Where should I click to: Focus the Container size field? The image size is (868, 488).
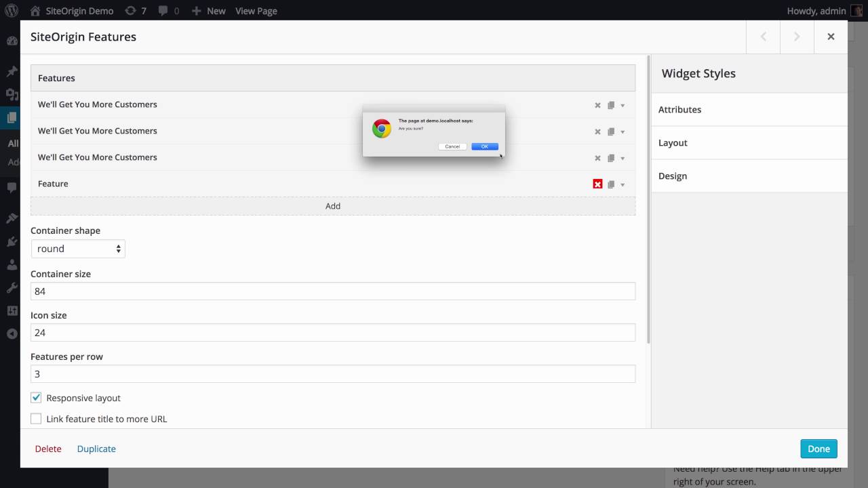pos(333,291)
